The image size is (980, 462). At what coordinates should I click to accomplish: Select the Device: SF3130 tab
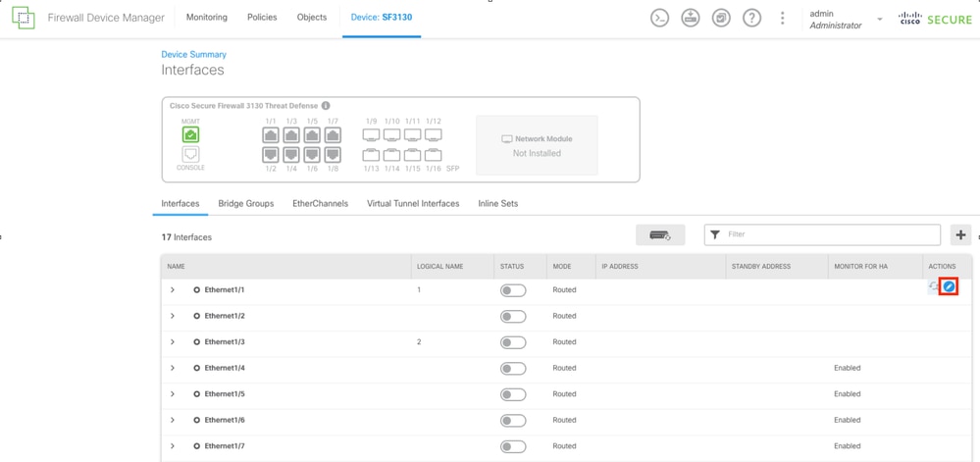pyautogui.click(x=382, y=18)
